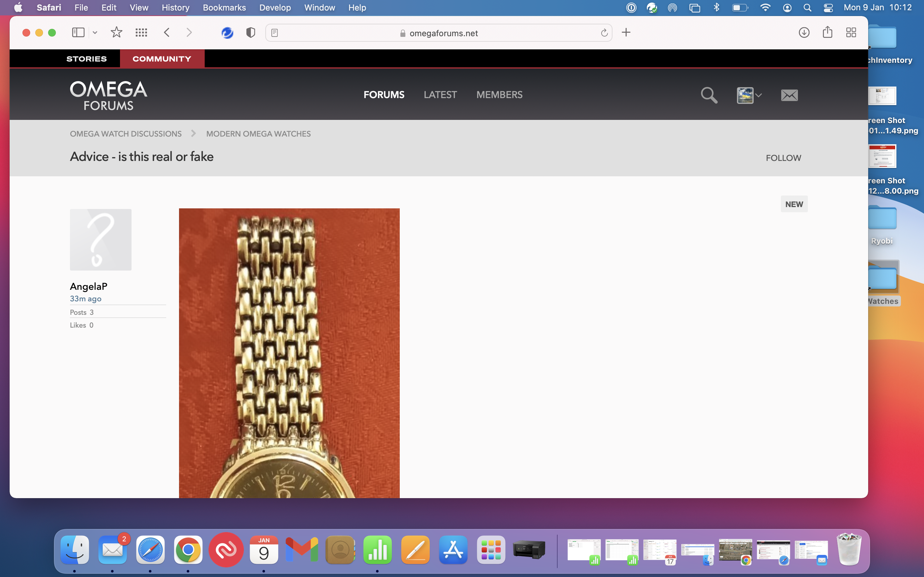Click Safari's privacy shield icon

tap(251, 33)
